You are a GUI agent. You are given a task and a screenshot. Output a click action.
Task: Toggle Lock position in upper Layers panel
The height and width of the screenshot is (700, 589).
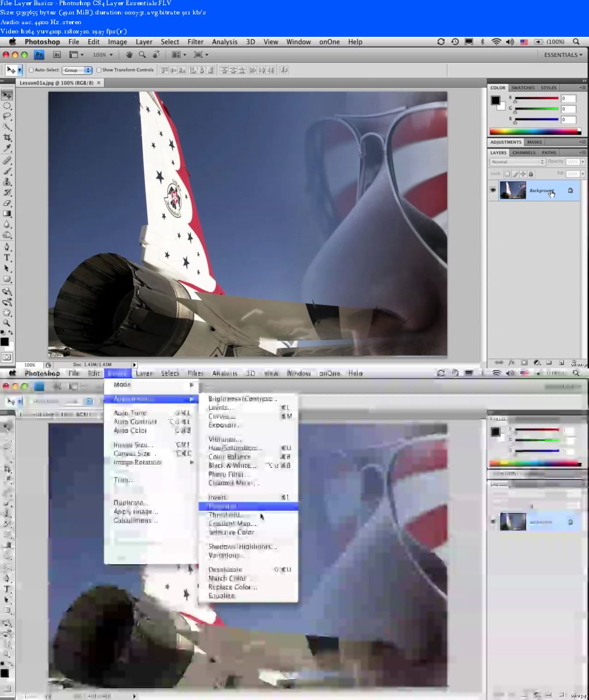click(523, 174)
